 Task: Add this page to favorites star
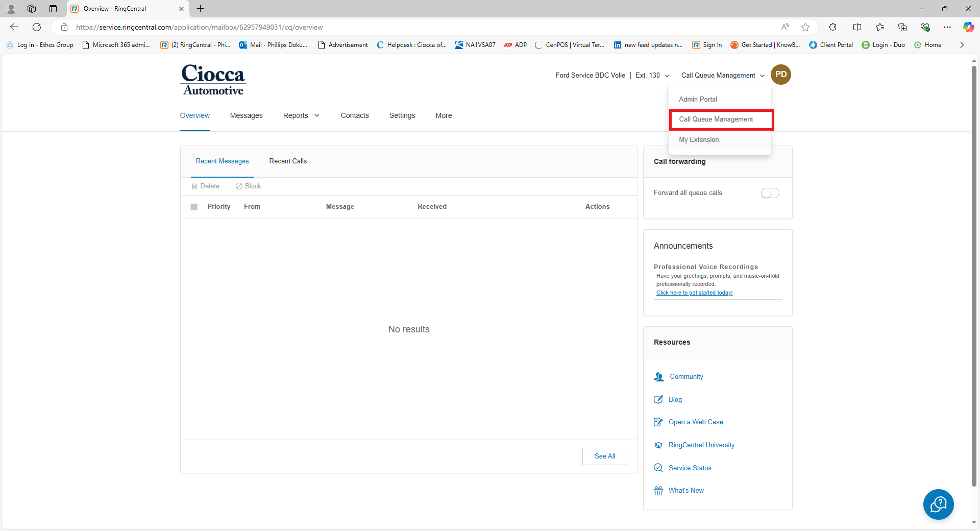805,27
